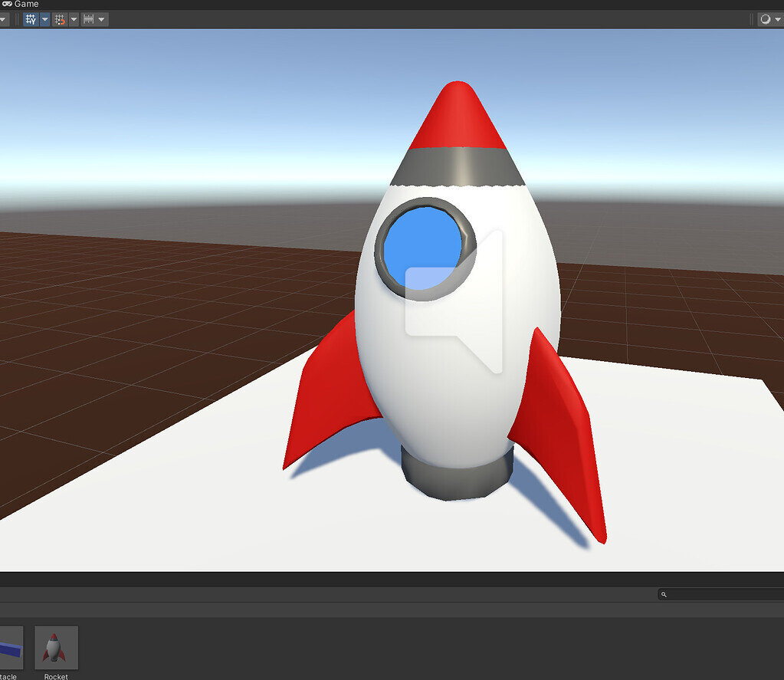Click the Rocket asset name label
784x680 pixels.
pos(55,676)
